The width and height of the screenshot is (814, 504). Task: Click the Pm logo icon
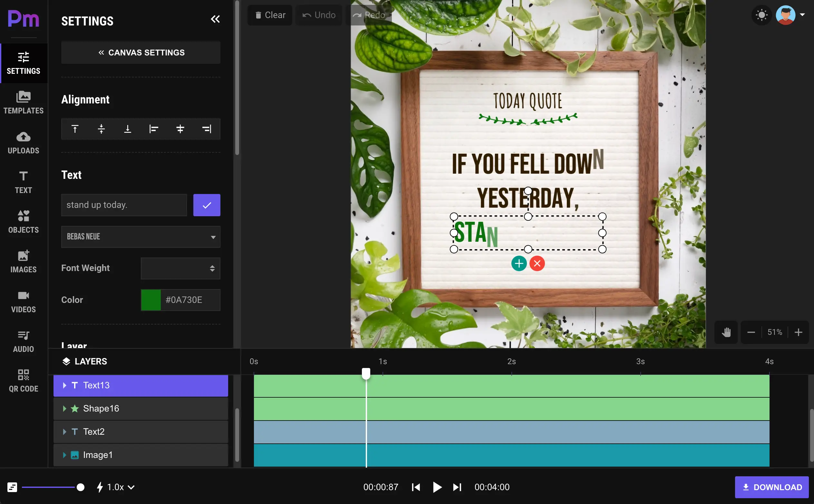23,18
